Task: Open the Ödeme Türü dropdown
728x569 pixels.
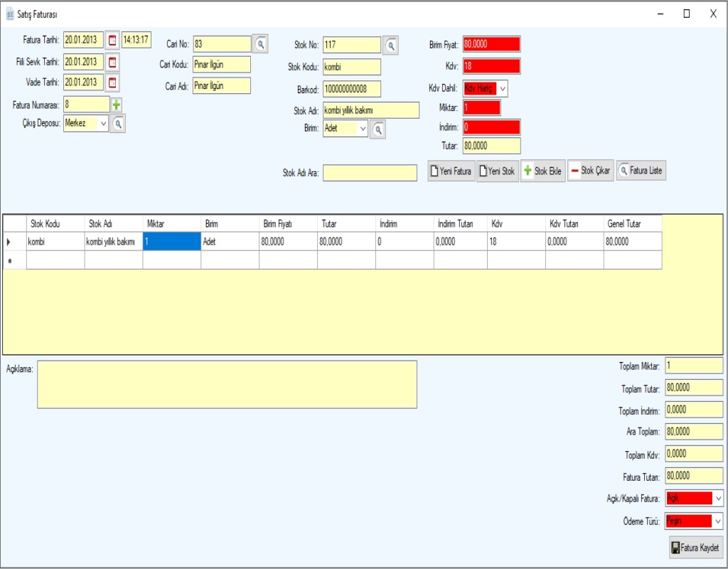Action: [717, 521]
